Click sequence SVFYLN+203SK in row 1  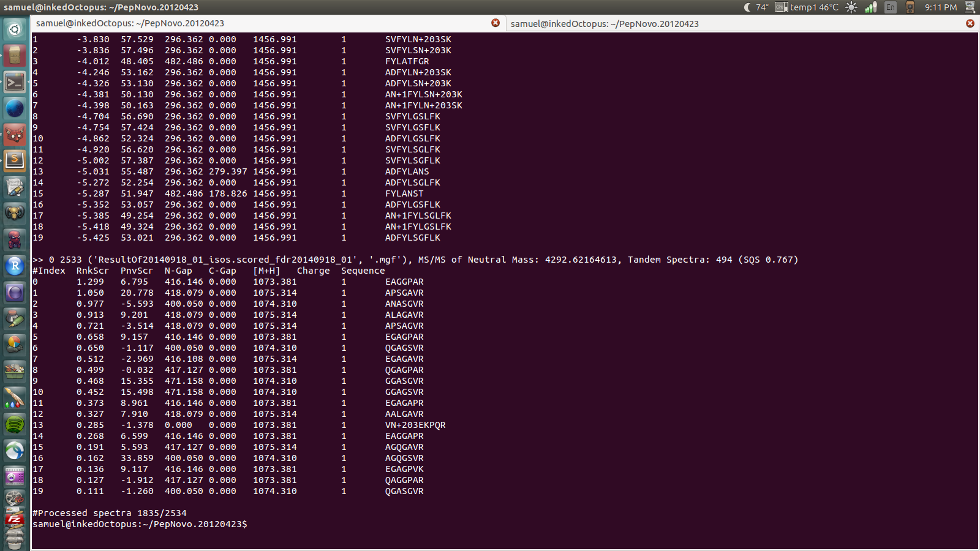418,39
